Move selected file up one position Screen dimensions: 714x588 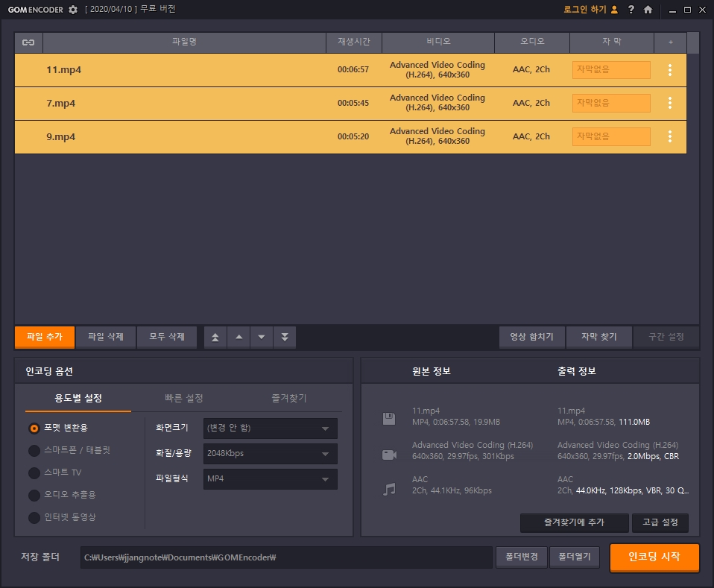tap(238, 337)
